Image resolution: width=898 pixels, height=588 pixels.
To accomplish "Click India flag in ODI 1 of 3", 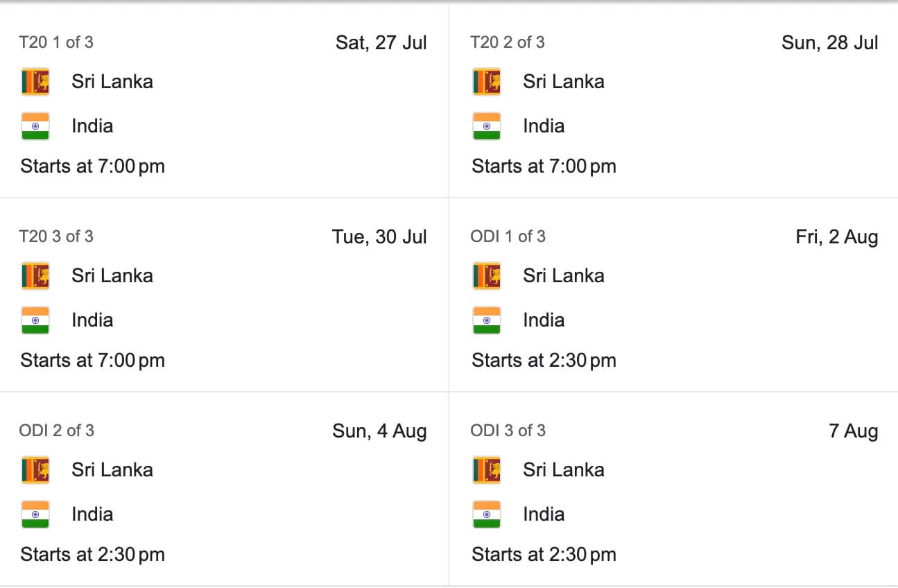I will tap(487, 320).
